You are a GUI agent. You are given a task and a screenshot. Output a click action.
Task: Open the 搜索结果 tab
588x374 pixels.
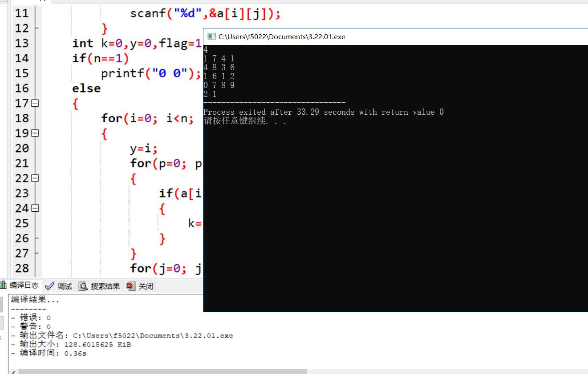100,286
